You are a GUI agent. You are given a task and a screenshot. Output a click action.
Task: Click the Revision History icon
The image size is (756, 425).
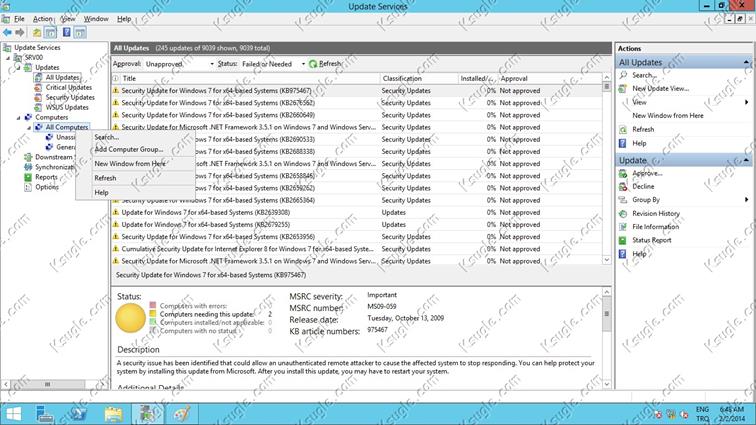tap(623, 213)
